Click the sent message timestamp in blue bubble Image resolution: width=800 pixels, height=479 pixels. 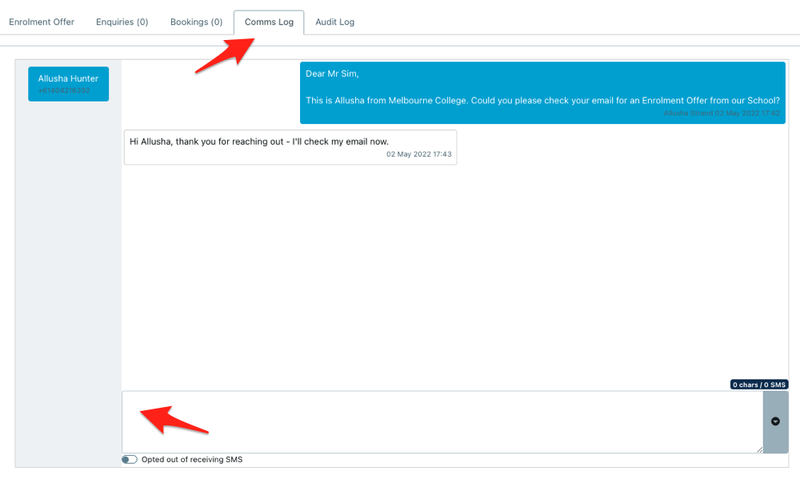(x=721, y=114)
